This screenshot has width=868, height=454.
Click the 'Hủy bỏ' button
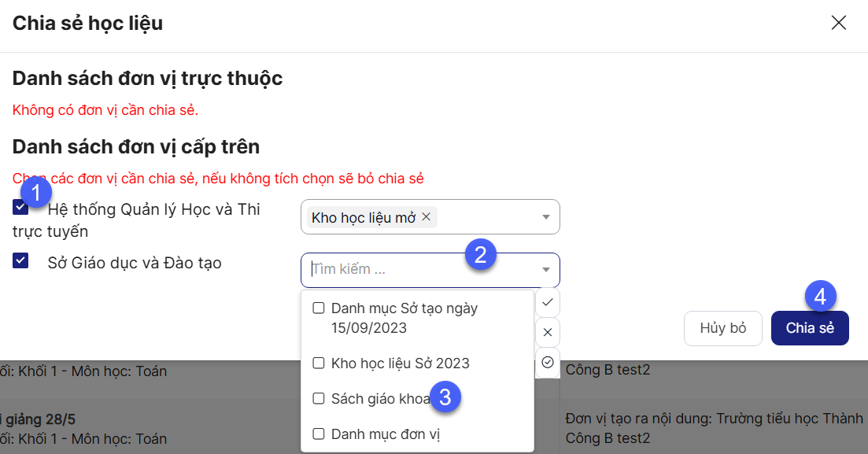pyautogui.click(x=723, y=328)
